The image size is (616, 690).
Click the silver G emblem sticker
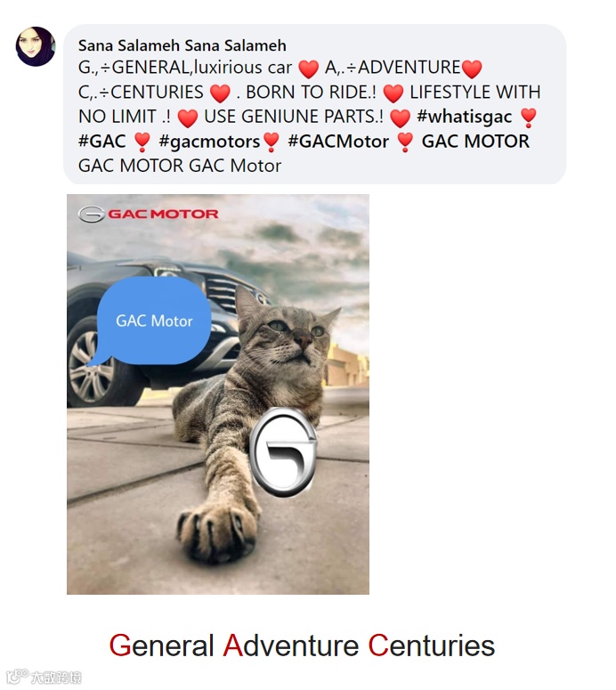point(283,453)
